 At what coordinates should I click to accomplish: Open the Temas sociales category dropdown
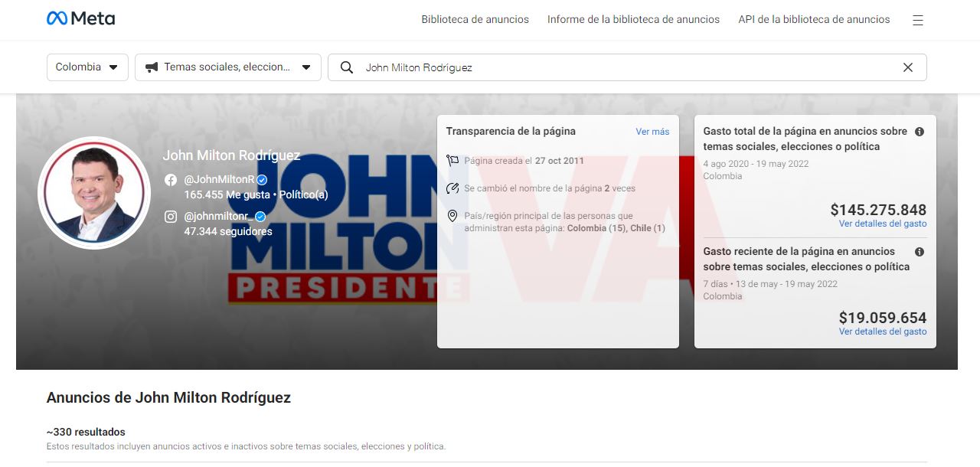coord(228,67)
